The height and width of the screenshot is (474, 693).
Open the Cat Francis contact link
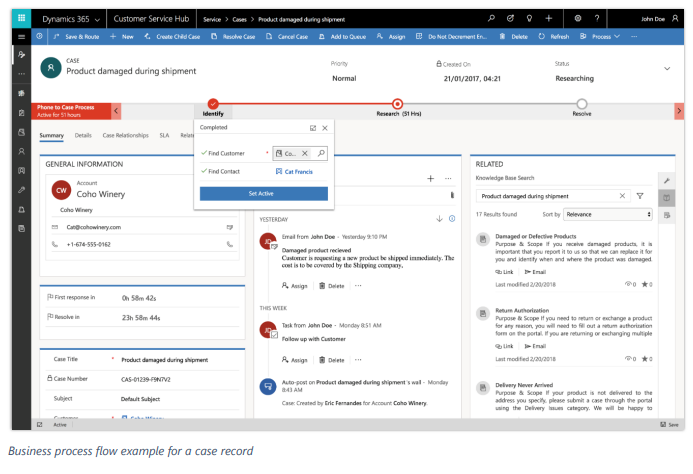(298, 172)
